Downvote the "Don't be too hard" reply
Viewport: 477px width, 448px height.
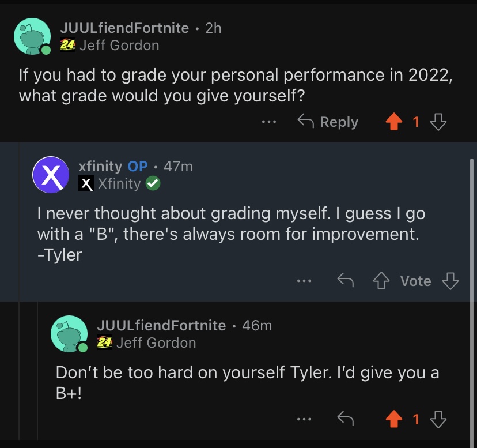click(x=438, y=419)
